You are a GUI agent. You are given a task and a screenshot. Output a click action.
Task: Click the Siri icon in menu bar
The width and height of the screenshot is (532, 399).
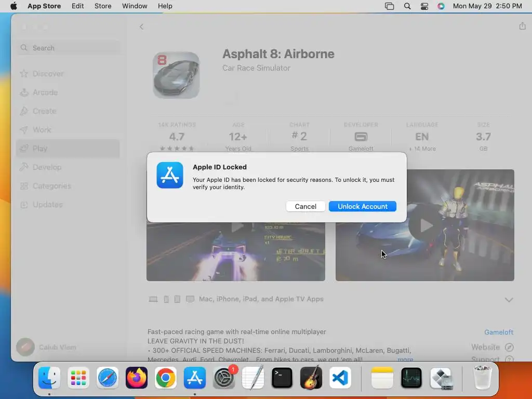click(441, 6)
